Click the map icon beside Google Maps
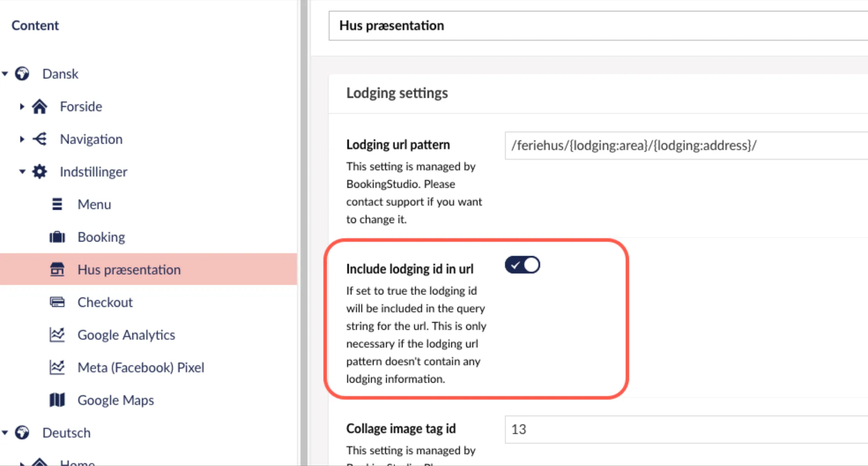This screenshot has height=466, width=868. click(57, 400)
